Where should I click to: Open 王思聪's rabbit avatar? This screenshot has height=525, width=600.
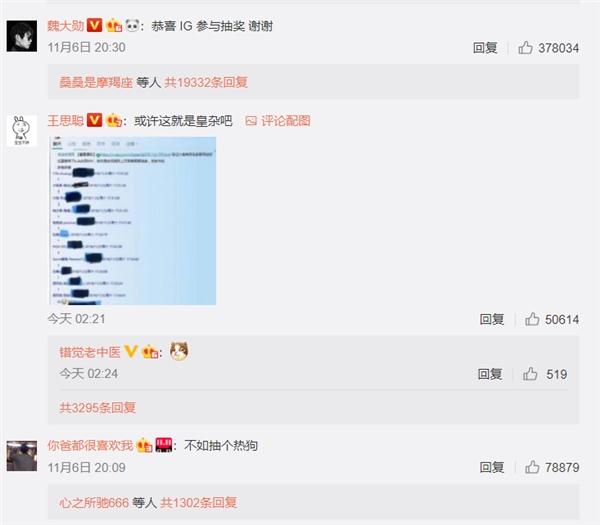[x=22, y=130]
